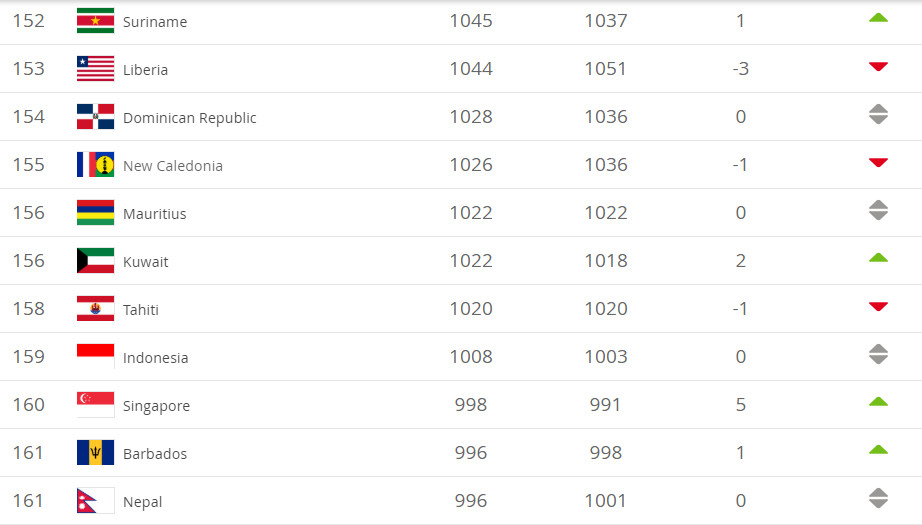This screenshot has height=525, width=922.
Task: Select the Singapore country name
Action: (156, 406)
